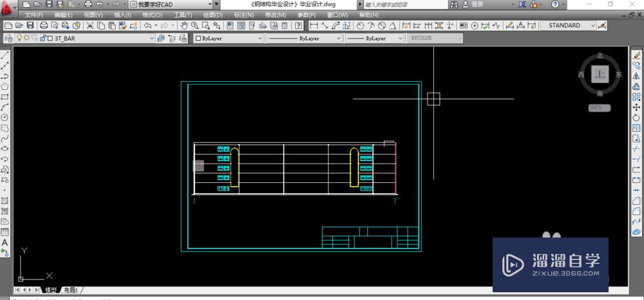The width and height of the screenshot is (644, 300).
Task: Select the Mirror modify tool
Action: (x=637, y=76)
